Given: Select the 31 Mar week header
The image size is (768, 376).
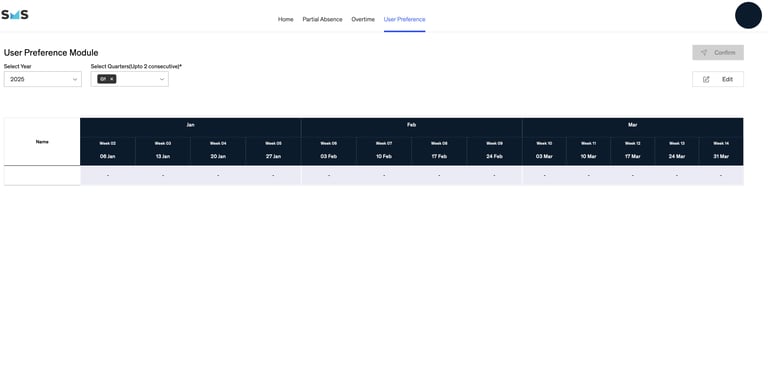Looking at the screenshot, I should pos(721,151).
